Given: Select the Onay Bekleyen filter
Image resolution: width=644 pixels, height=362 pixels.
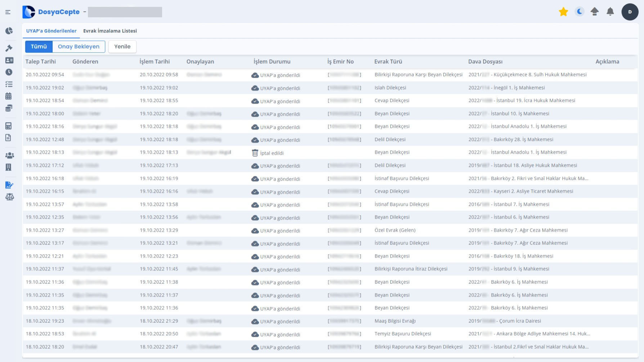Looking at the screenshot, I should (x=79, y=47).
